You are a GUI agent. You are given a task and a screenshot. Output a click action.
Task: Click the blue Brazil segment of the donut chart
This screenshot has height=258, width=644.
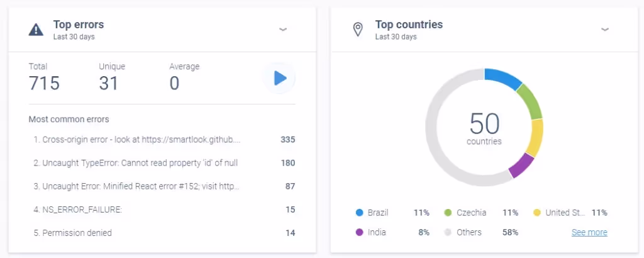(502, 77)
